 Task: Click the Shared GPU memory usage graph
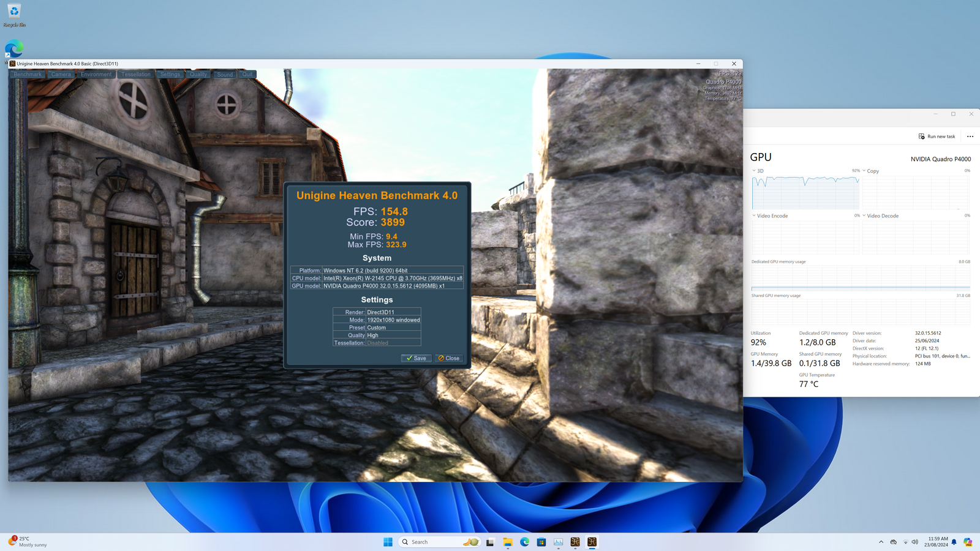861,312
